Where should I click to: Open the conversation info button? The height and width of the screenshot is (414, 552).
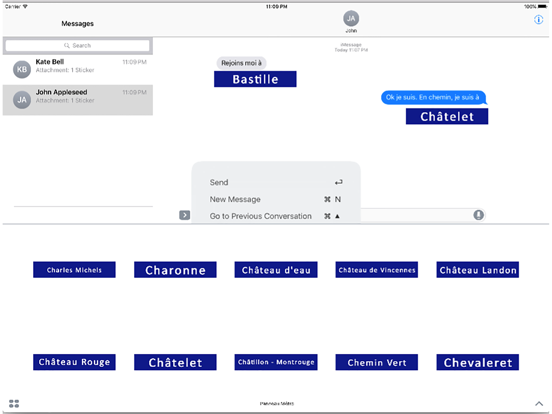[x=538, y=19]
